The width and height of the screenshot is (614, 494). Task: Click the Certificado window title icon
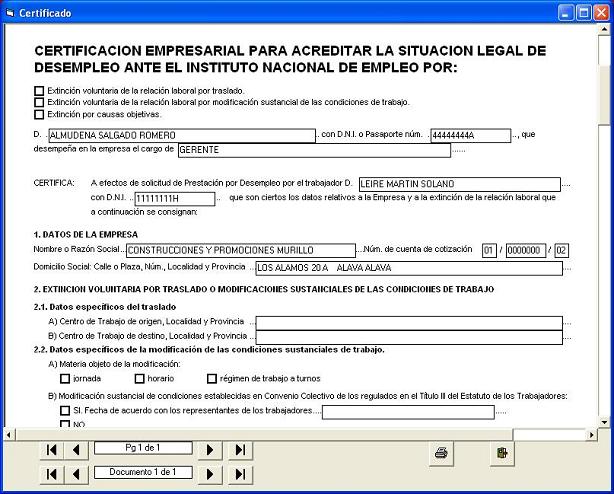coord(10,13)
